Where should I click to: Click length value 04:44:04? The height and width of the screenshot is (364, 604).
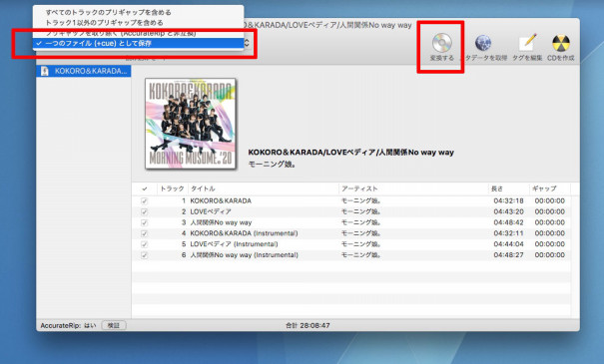point(508,244)
